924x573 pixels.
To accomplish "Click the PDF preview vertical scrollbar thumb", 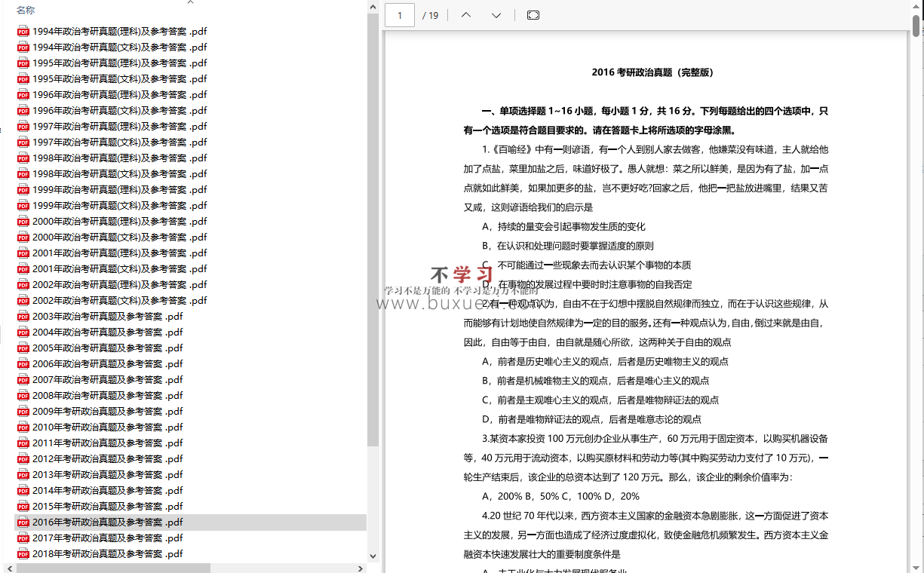I will (x=916, y=25).
